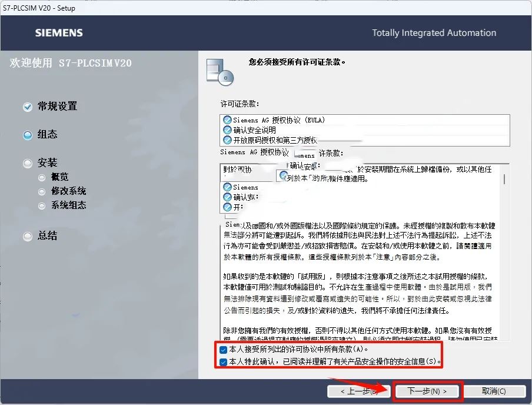
Task: Toggle the safety information confirmation checkbox (S)
Action: (x=223, y=362)
